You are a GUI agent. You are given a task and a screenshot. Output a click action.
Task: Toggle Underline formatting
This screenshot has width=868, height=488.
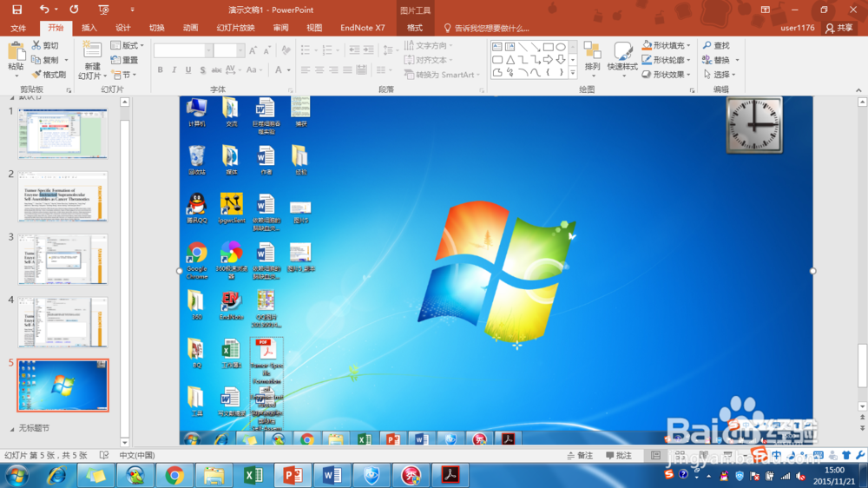[x=188, y=69]
